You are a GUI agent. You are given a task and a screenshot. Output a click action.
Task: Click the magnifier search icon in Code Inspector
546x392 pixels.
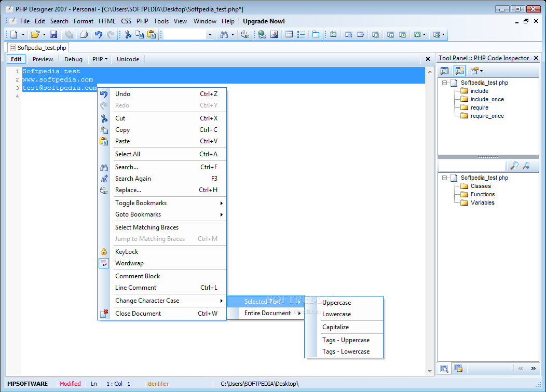[514, 166]
